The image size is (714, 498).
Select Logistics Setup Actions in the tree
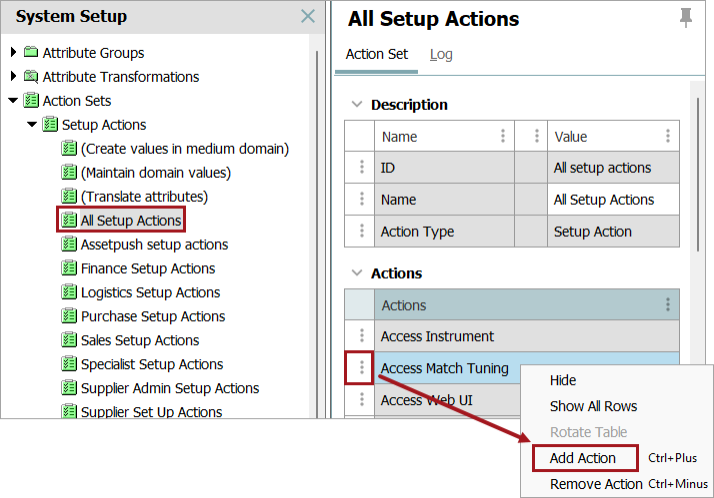[x=150, y=292]
